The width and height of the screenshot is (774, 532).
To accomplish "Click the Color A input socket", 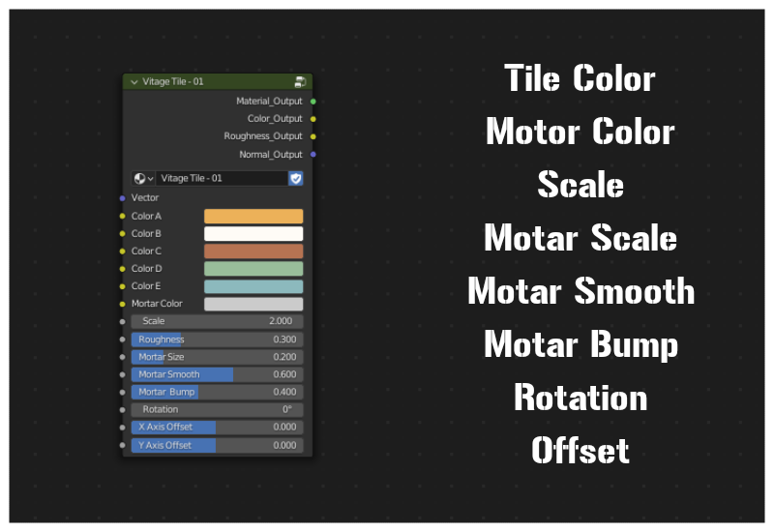I will pos(123,216).
